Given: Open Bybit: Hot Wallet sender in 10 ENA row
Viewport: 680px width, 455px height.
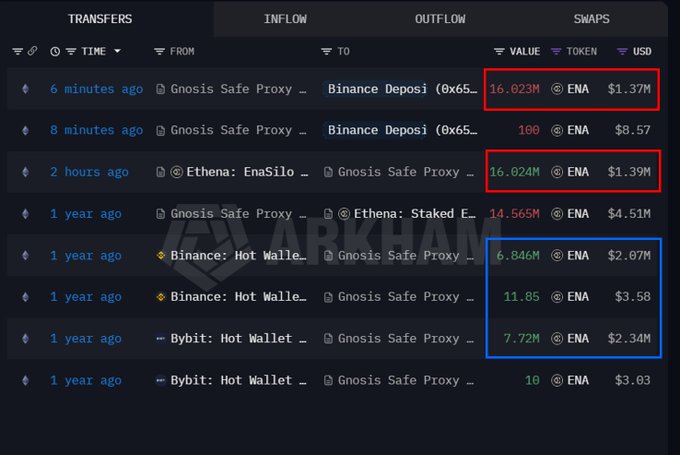Looking at the screenshot, I should [238, 380].
